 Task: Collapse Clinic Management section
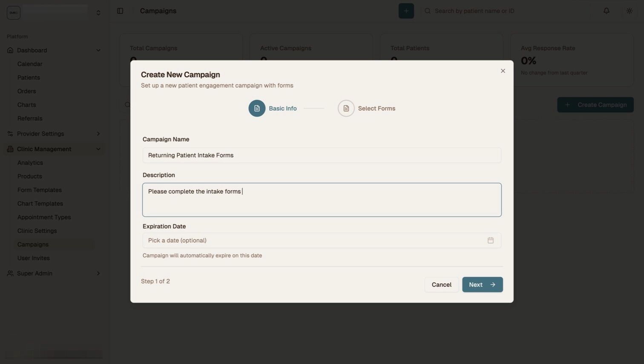pos(98,149)
